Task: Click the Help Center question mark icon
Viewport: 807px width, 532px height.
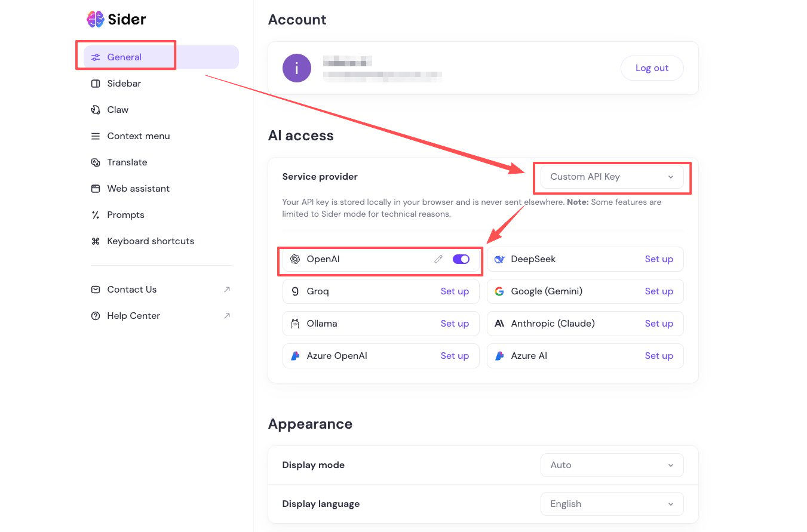Action: pyautogui.click(x=96, y=316)
